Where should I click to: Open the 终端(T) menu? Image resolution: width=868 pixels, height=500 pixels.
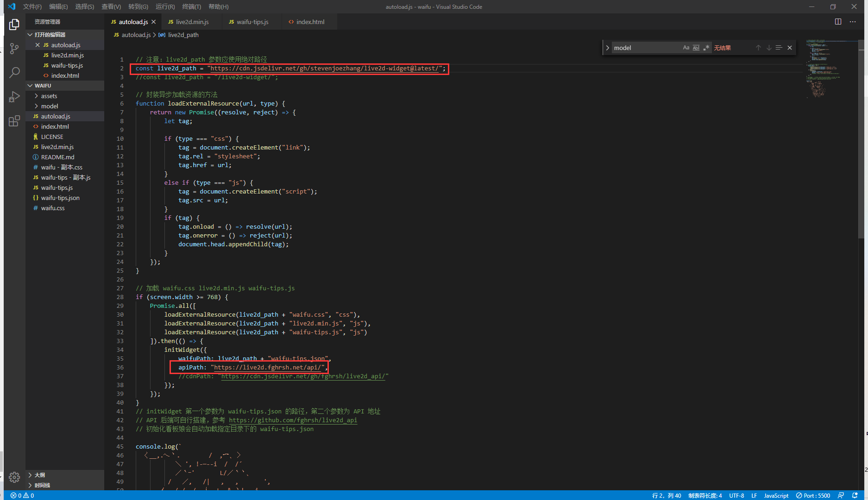192,6
